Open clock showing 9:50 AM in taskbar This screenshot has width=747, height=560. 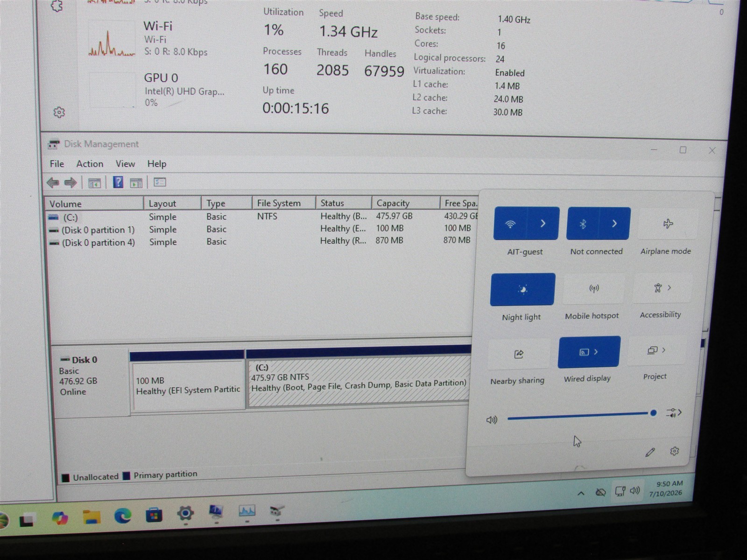click(x=667, y=489)
